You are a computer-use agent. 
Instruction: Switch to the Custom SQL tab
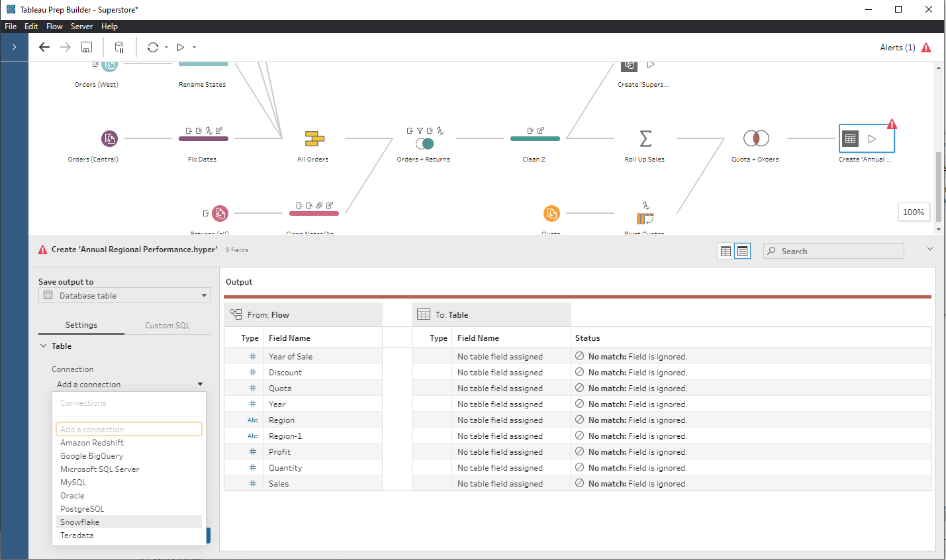167,326
